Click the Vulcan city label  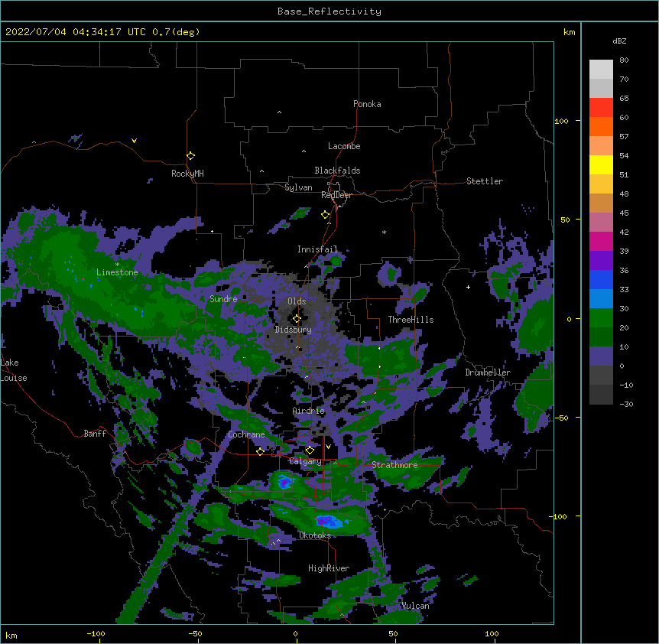pos(415,606)
